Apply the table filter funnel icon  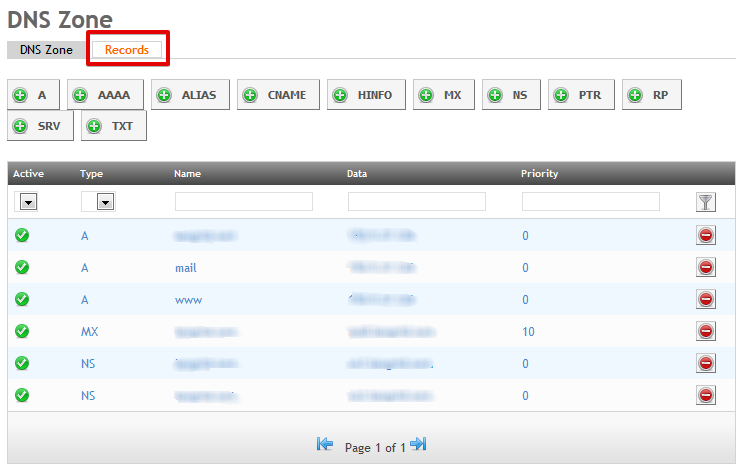tap(706, 202)
